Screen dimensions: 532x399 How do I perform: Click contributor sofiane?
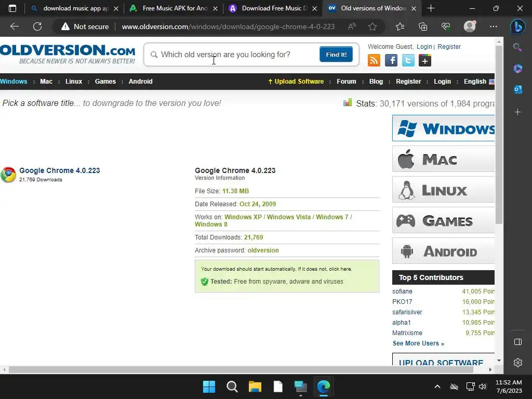[402, 291]
